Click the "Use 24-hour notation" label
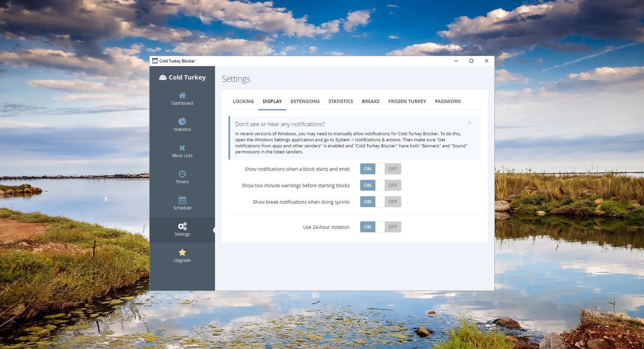 pos(326,227)
